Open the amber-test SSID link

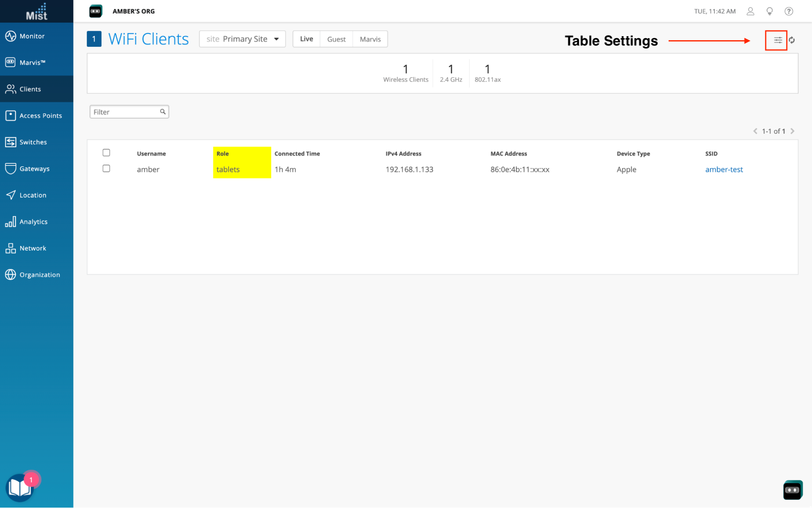pyautogui.click(x=724, y=169)
